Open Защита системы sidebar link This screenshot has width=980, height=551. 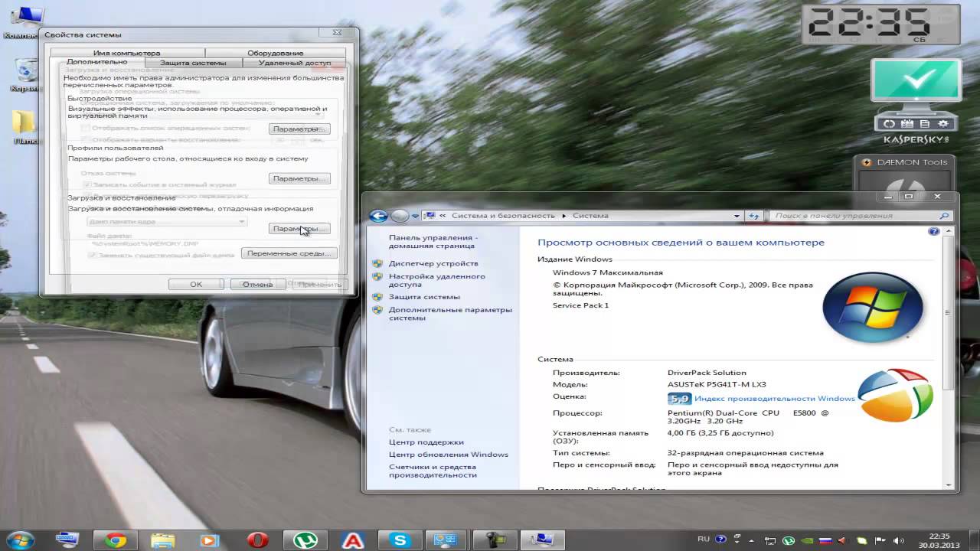point(424,297)
